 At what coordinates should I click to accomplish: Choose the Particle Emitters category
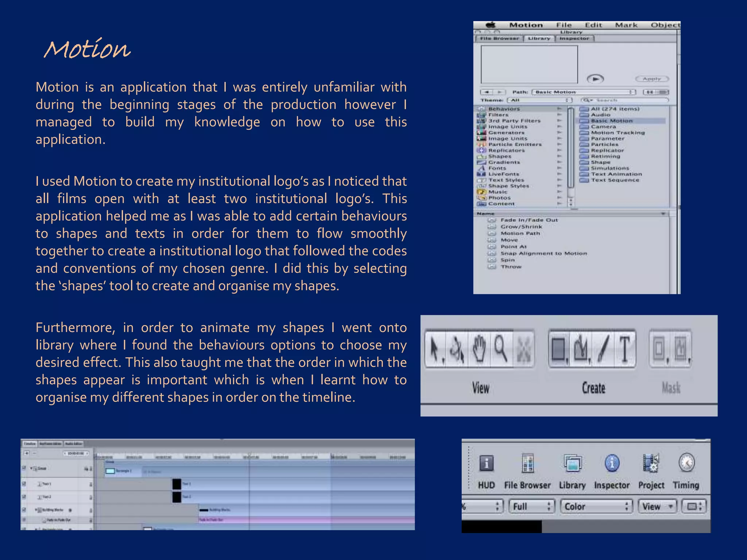(510, 144)
